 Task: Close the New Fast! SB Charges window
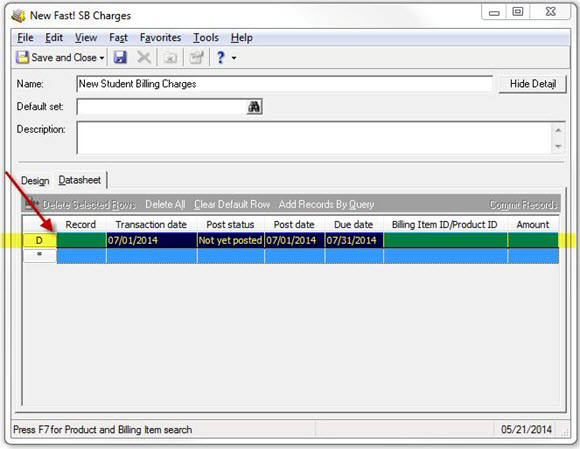(550, 12)
